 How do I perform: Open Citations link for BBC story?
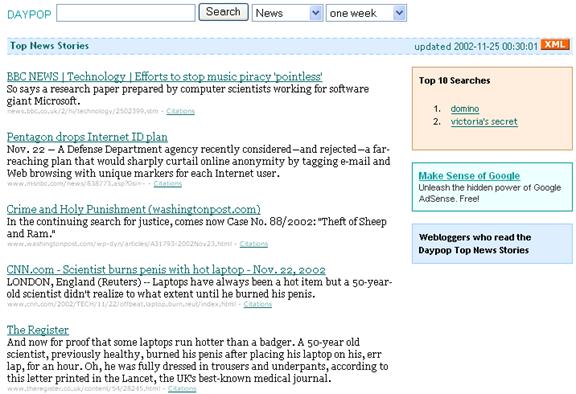tap(180, 111)
